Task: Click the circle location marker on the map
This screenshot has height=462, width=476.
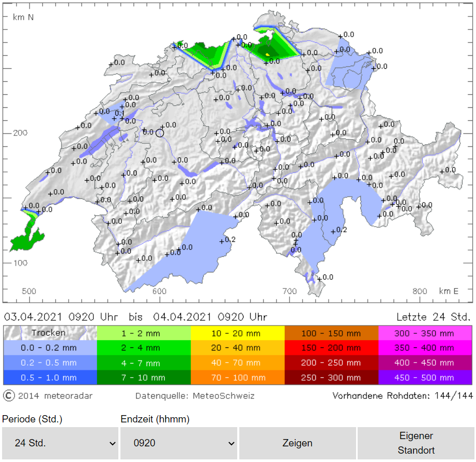Action: point(160,133)
